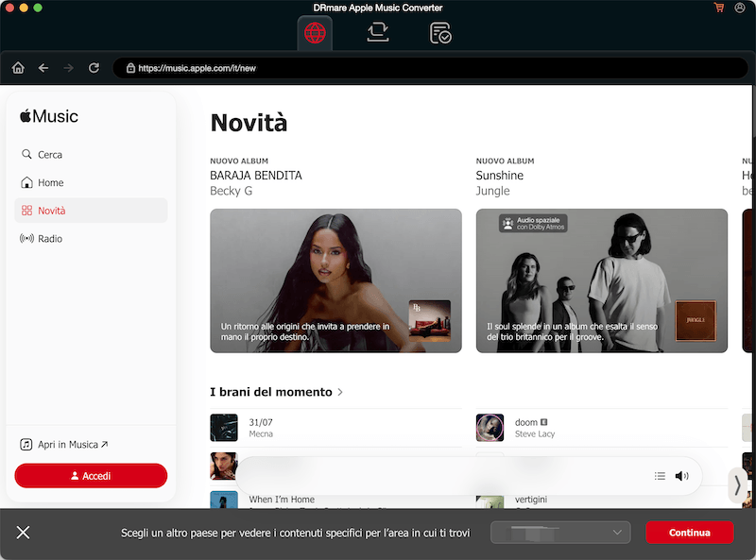Click vertigini song title
This screenshot has width=756, height=560.
pyautogui.click(x=531, y=500)
